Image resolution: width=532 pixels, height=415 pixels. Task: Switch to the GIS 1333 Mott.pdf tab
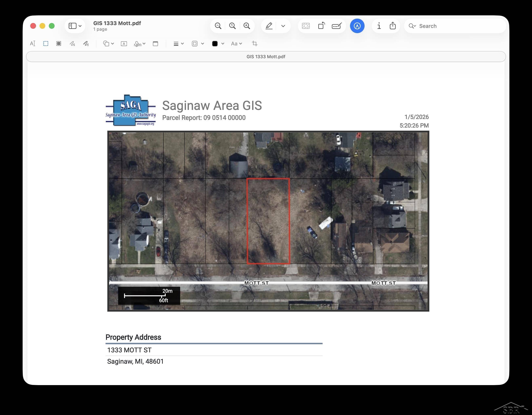click(x=266, y=56)
